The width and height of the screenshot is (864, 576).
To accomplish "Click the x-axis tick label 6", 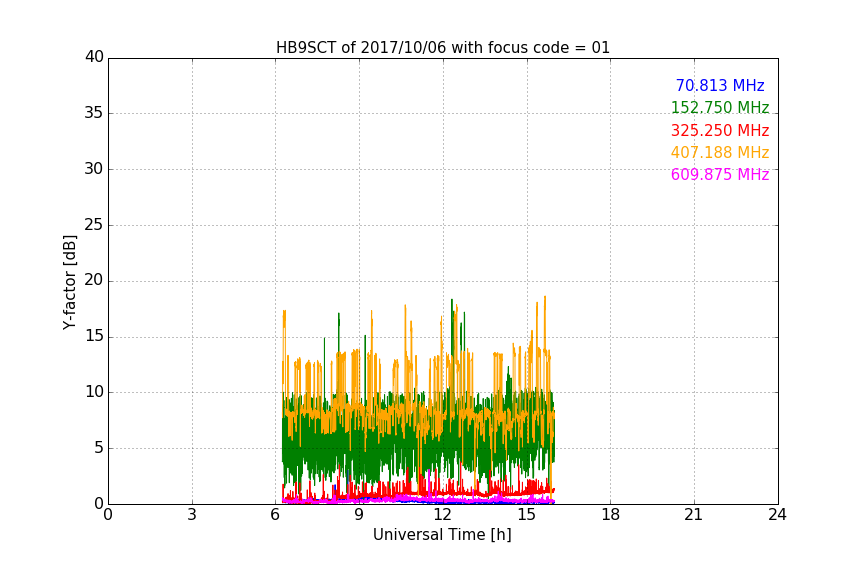I will pos(275,515).
